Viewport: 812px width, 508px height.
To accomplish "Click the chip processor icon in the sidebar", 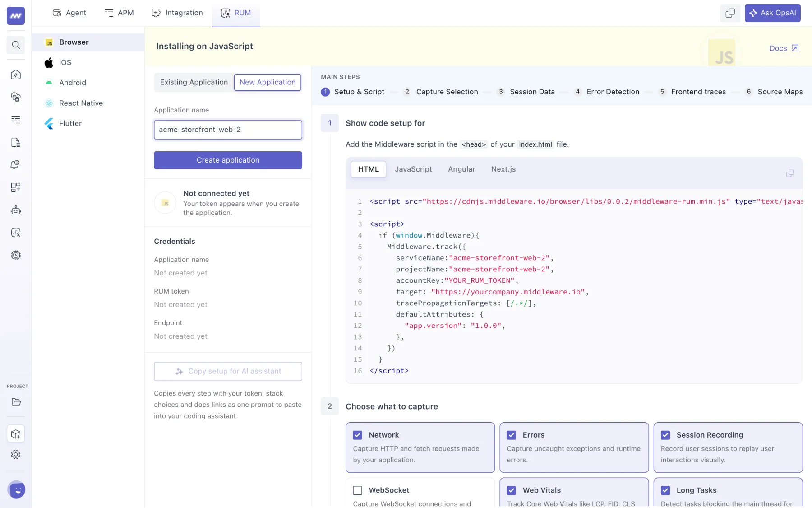I will tap(16, 255).
